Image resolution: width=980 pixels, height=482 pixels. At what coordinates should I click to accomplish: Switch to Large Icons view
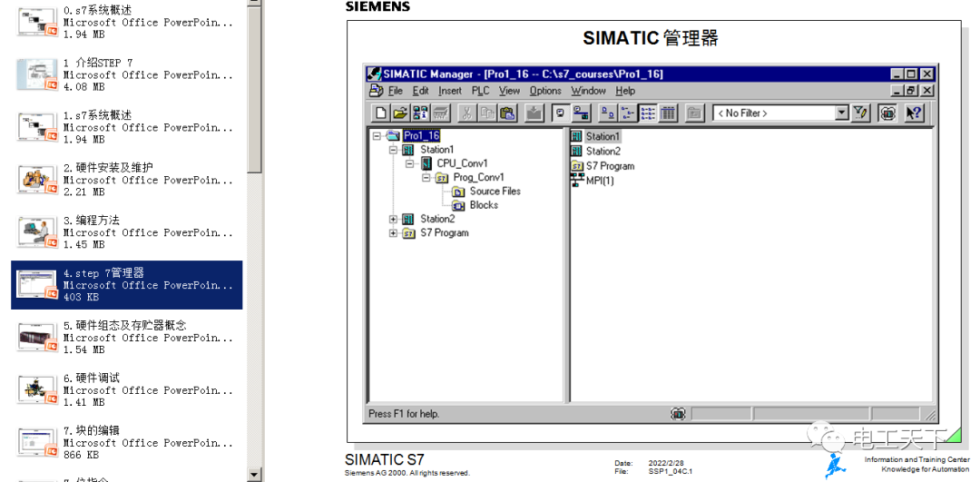(x=607, y=113)
